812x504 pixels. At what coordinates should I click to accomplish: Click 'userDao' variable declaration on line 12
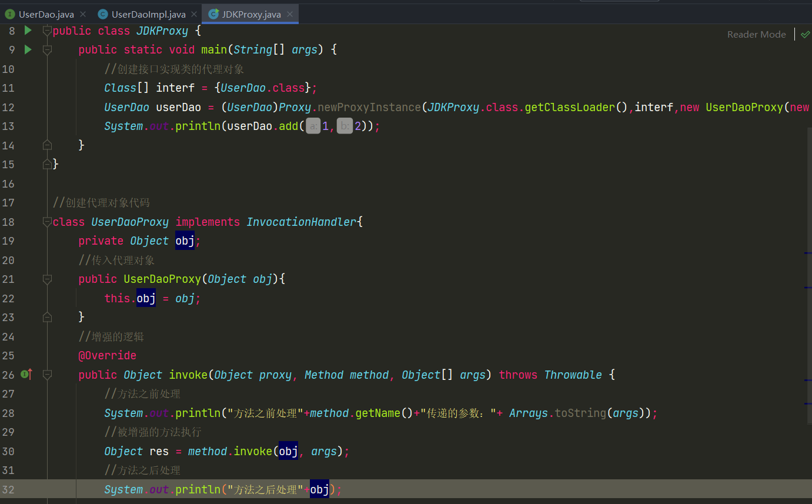tap(178, 107)
